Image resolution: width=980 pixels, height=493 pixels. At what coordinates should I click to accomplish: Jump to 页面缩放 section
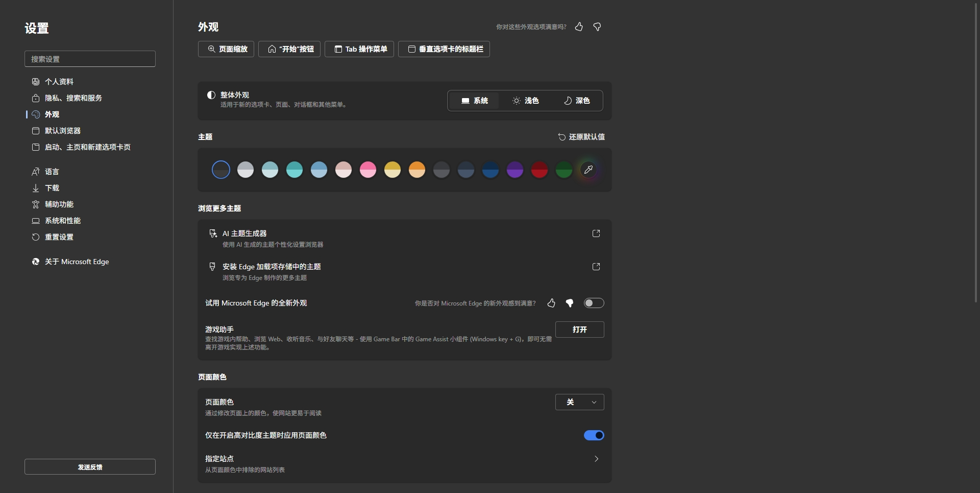(x=226, y=49)
